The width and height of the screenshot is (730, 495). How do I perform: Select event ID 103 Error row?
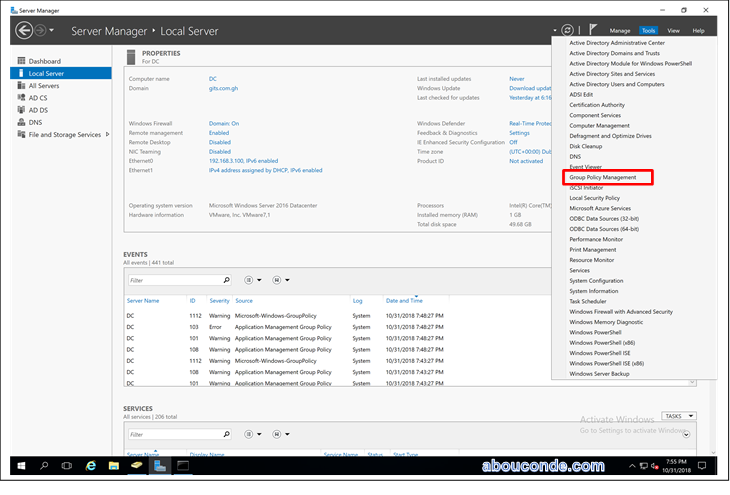tap(284, 327)
